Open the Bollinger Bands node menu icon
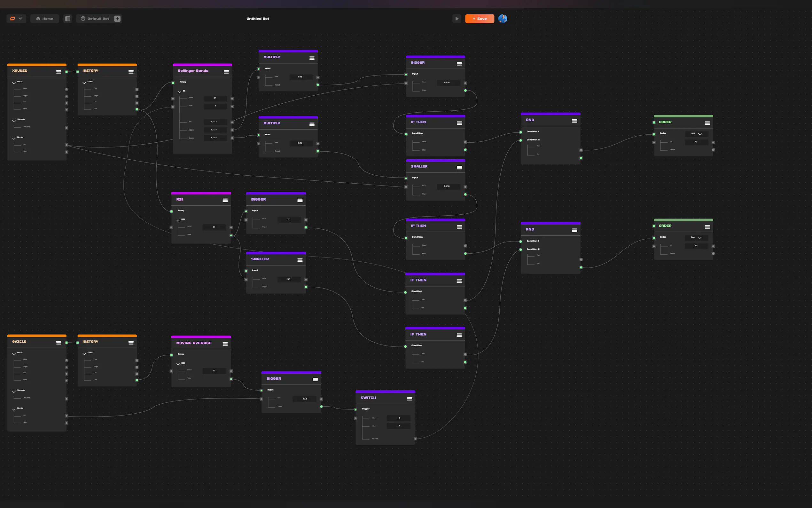The width and height of the screenshot is (812, 508). (226, 72)
